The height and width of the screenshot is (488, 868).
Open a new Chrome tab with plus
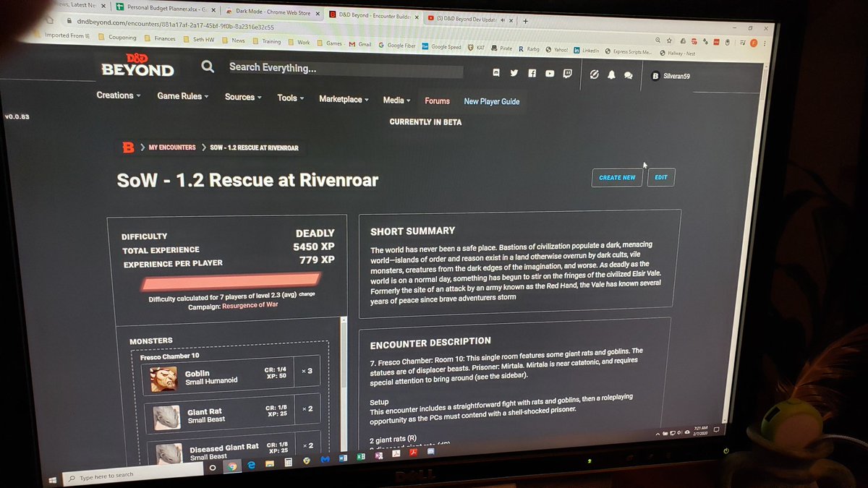(526, 20)
